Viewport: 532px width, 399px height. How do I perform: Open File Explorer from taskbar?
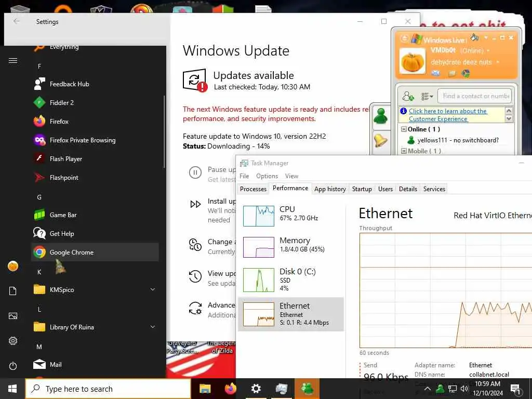click(205, 389)
